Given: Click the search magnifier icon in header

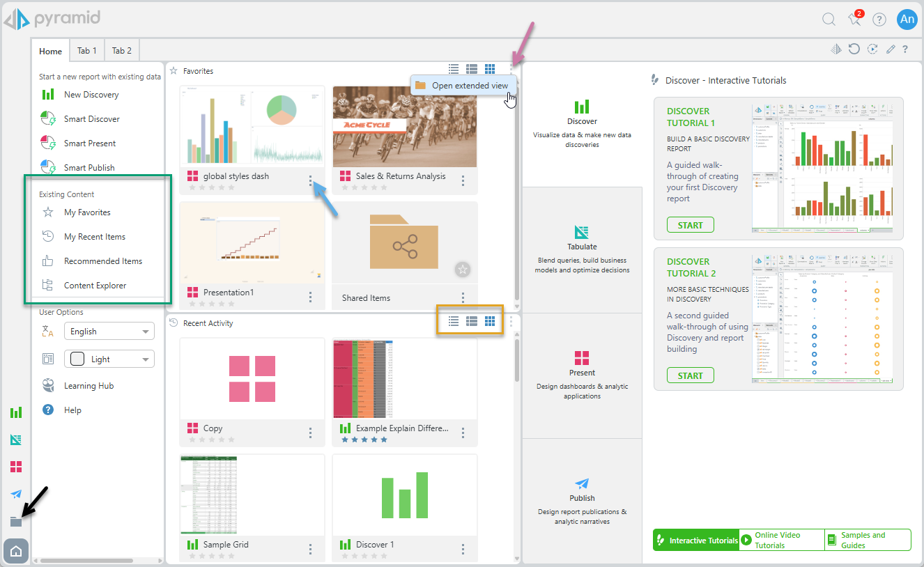Looking at the screenshot, I should tap(829, 20).
